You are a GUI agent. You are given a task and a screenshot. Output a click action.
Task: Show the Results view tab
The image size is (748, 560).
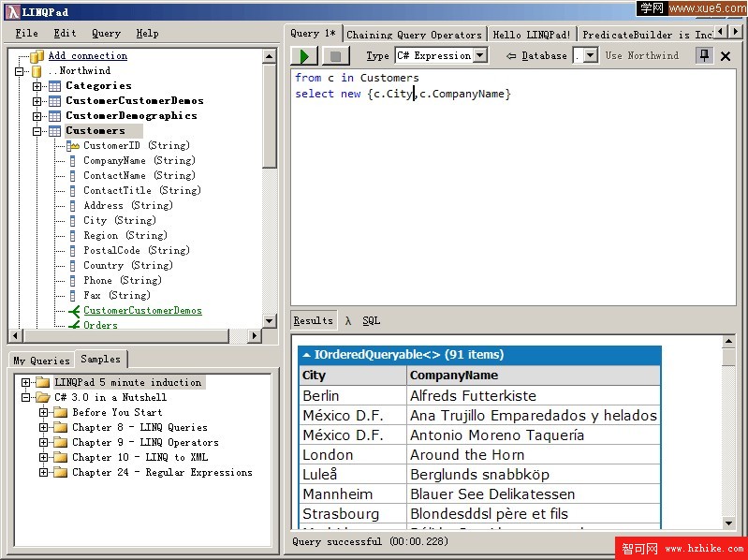click(313, 321)
